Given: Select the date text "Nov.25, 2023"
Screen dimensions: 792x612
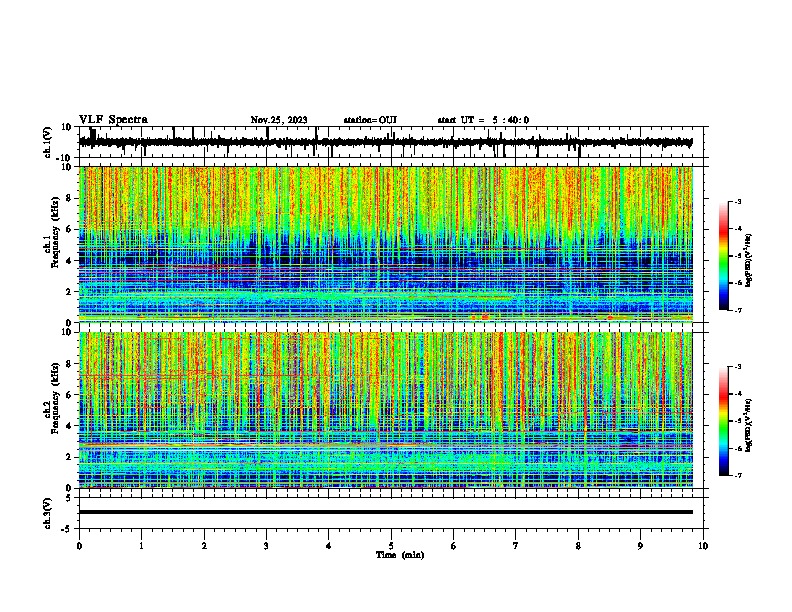Looking at the screenshot, I should click(x=279, y=120).
